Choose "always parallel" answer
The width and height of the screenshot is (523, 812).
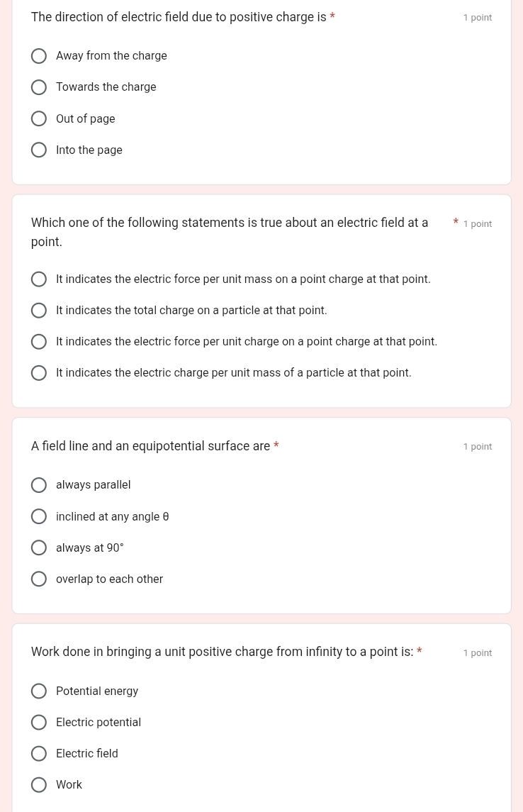click(39, 485)
